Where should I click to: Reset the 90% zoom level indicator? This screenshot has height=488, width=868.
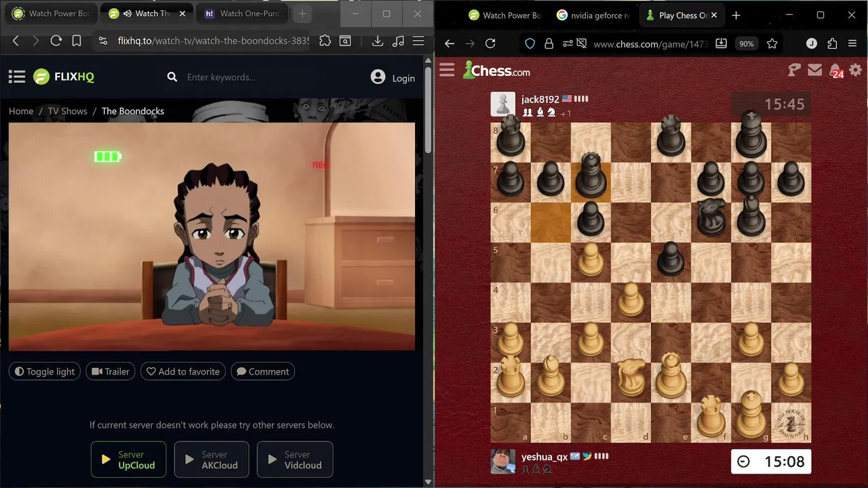tap(746, 43)
